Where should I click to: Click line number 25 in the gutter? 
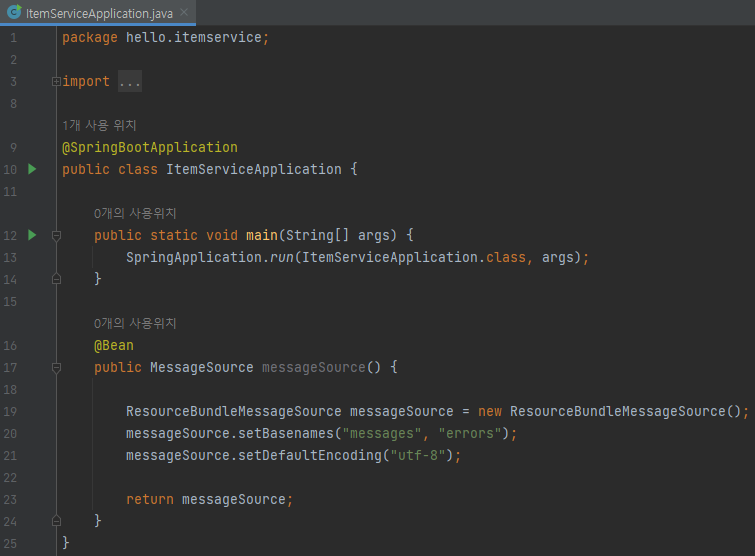click(10, 543)
